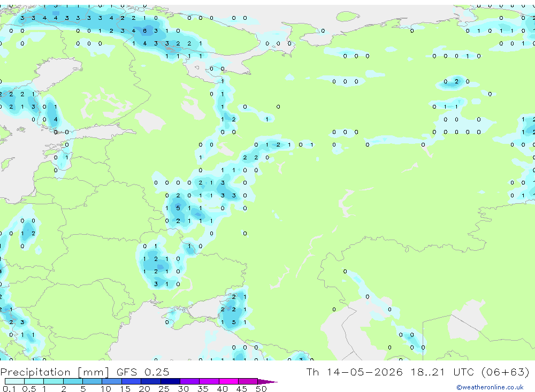535x392 pixels.
Task: Pick the 2–5 mm legend swatch
Action: click(x=73, y=381)
